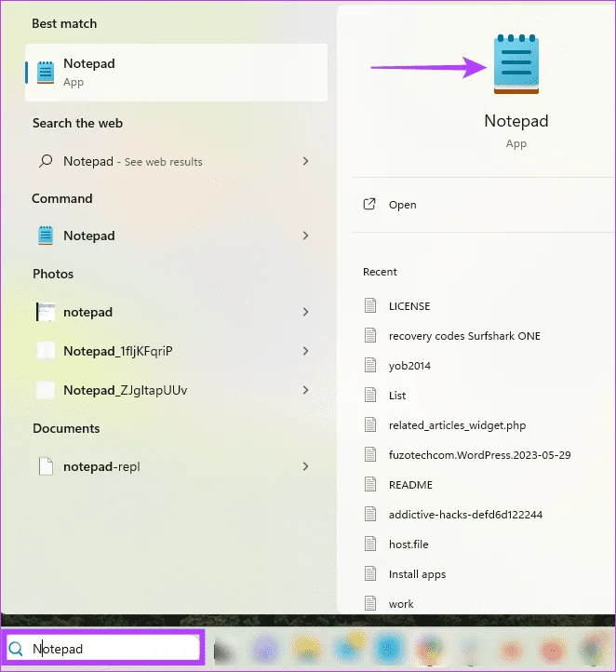Image resolution: width=616 pixels, height=672 pixels.
Task: Expand the notepad photo result chevron
Action: coord(305,312)
